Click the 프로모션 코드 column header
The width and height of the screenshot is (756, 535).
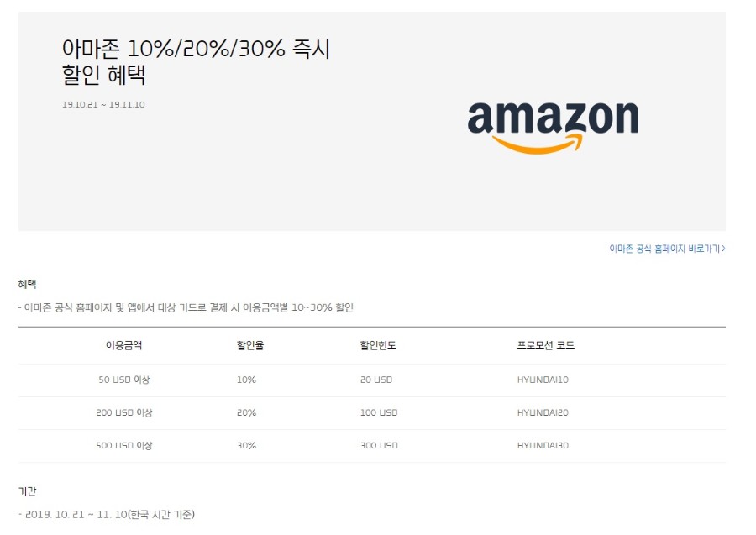click(546, 345)
